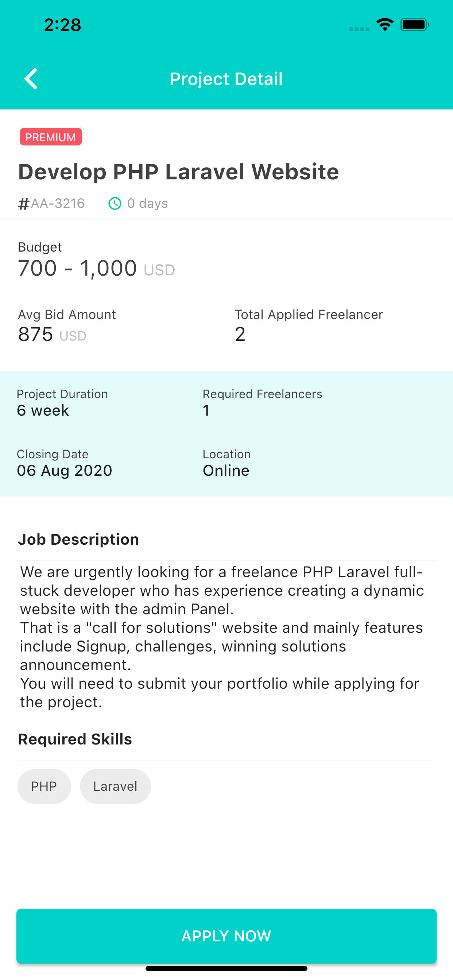Tap the Wi-Fi status icon

coord(384,25)
